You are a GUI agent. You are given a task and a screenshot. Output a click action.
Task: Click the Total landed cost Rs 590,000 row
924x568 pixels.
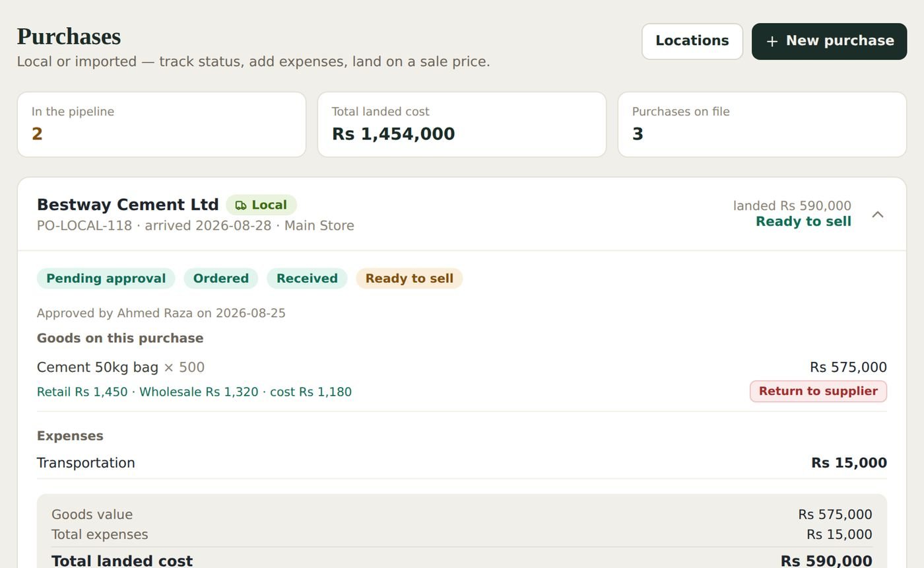point(462,561)
